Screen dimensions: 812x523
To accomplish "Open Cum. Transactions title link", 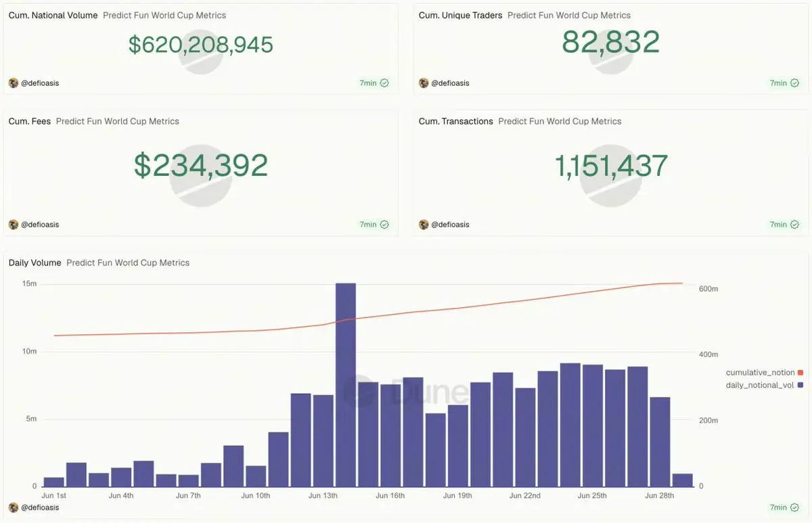I will pyautogui.click(x=455, y=121).
